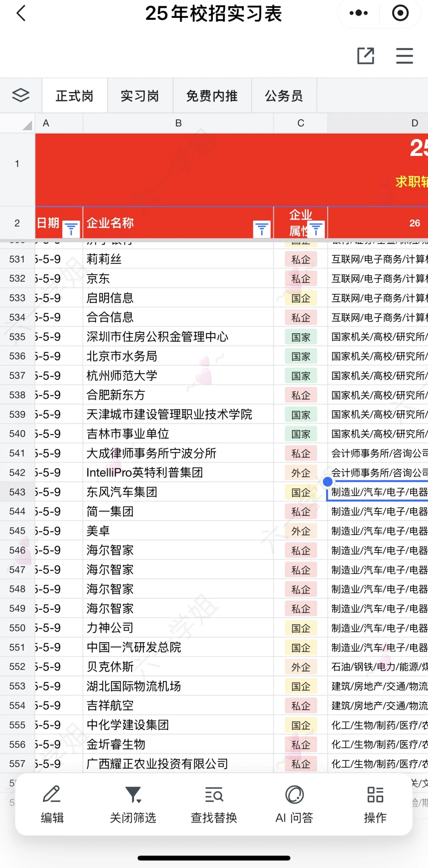The width and height of the screenshot is (428, 868).
Task: Click the 北京市水务局 cell
Action: [x=178, y=356]
